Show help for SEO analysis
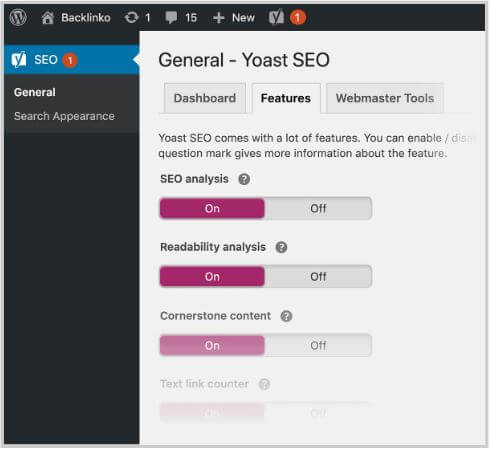 244,179
